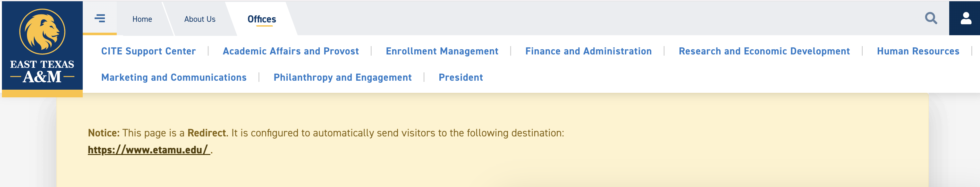Follow the https://www.etamu.edu/ redirect link
The height and width of the screenshot is (187, 980).
(x=148, y=150)
